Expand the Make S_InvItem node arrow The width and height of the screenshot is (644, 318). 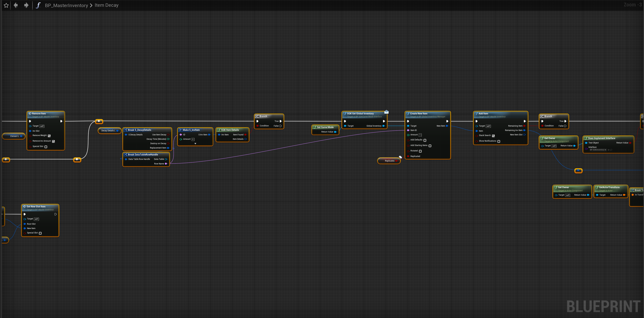pyautogui.click(x=195, y=144)
